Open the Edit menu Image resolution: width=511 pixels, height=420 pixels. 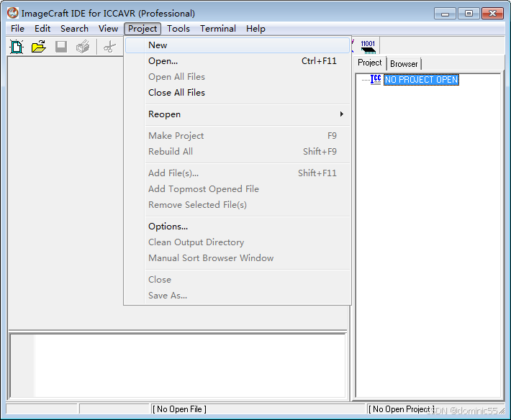coord(42,29)
